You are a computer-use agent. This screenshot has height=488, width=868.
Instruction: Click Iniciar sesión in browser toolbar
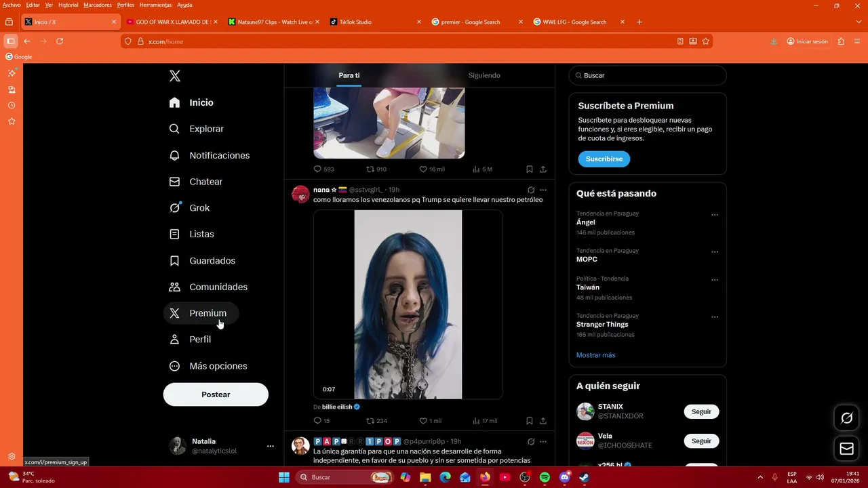(807, 41)
